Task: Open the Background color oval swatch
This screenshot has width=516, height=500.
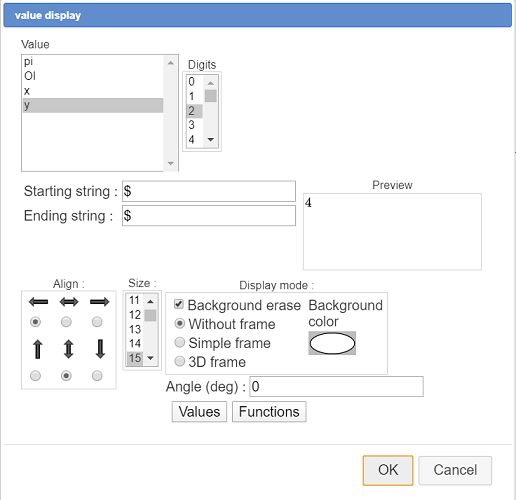Action: click(x=332, y=343)
